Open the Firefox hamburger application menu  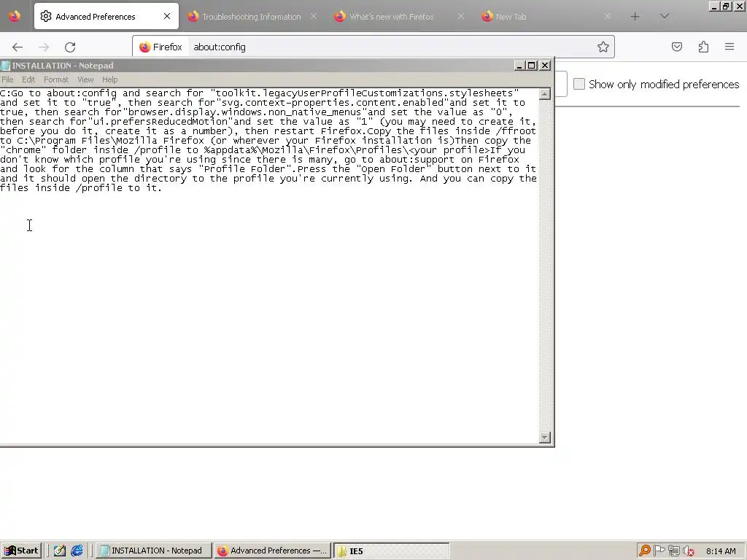click(729, 47)
